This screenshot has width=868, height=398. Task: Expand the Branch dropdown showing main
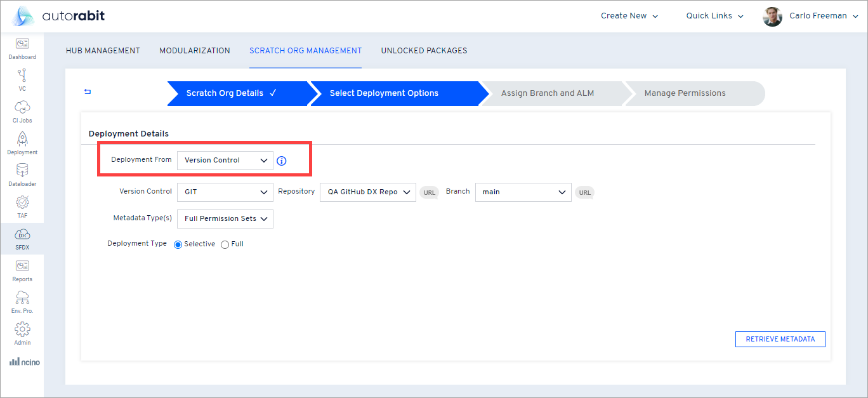[523, 192]
